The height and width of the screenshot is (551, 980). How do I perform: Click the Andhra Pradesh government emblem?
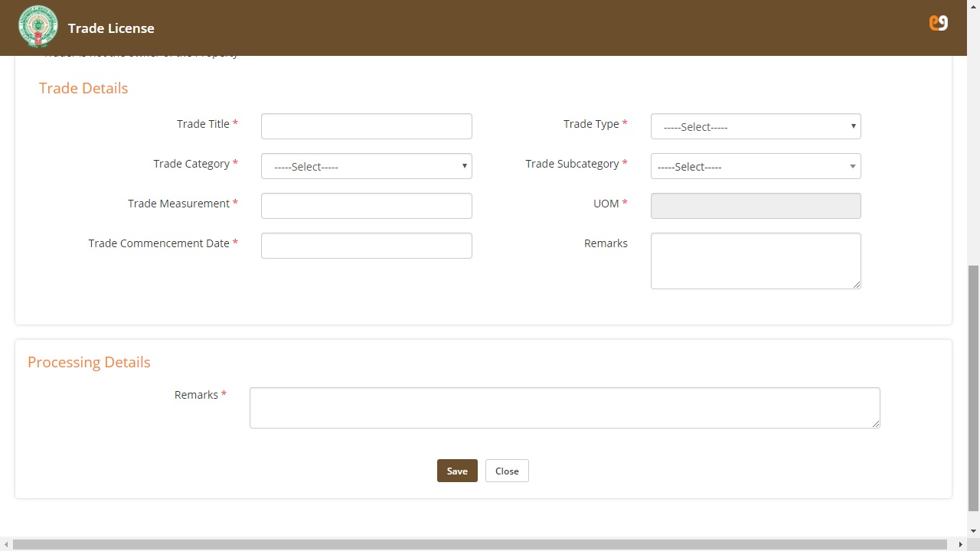(x=38, y=26)
